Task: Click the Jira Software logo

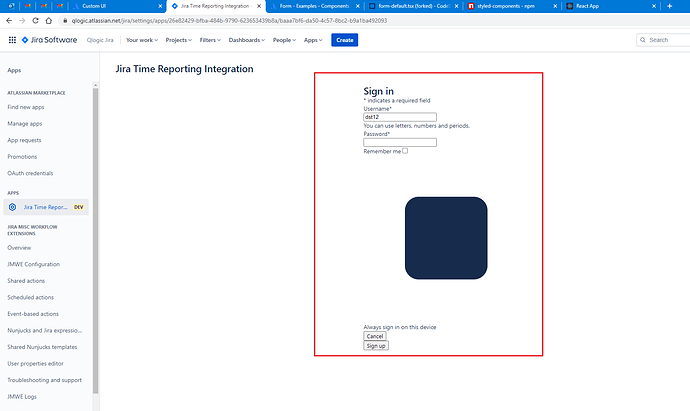Action: click(49, 40)
